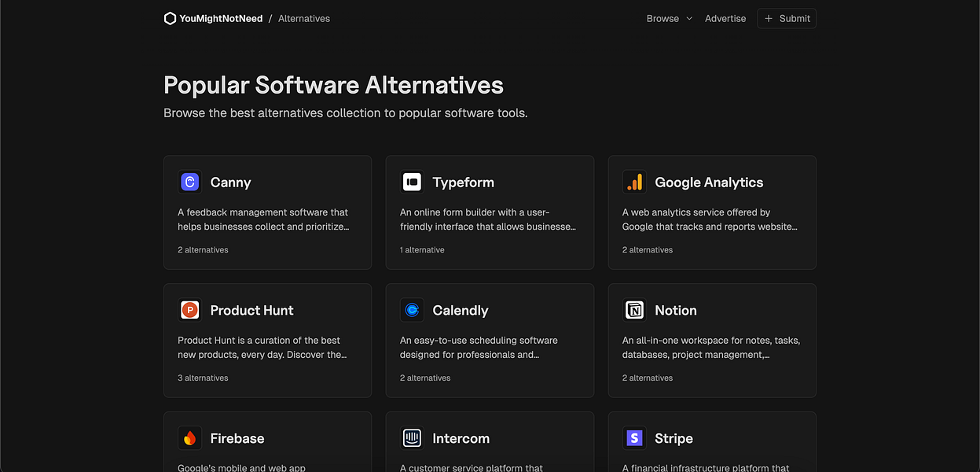Image resolution: width=980 pixels, height=472 pixels.
Task: Expand the Browse dropdown chevron
Action: pos(689,18)
